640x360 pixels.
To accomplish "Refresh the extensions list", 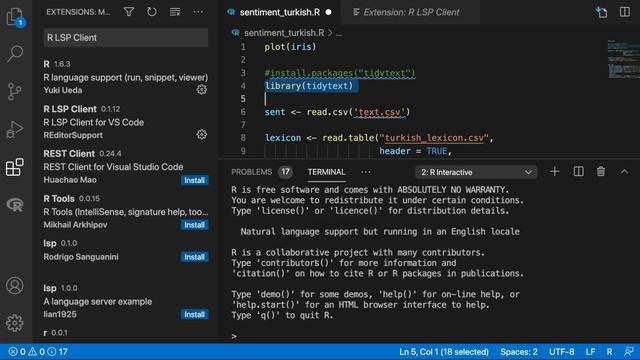I will click(152, 12).
